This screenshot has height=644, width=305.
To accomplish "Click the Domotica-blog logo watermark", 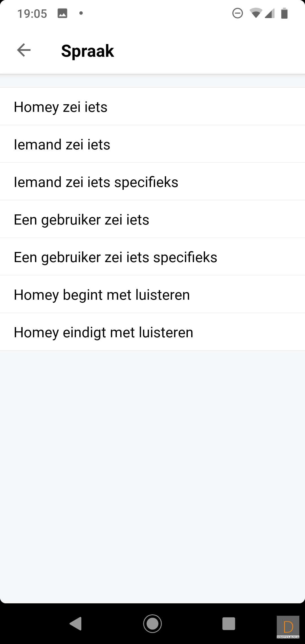I will tap(288, 627).
